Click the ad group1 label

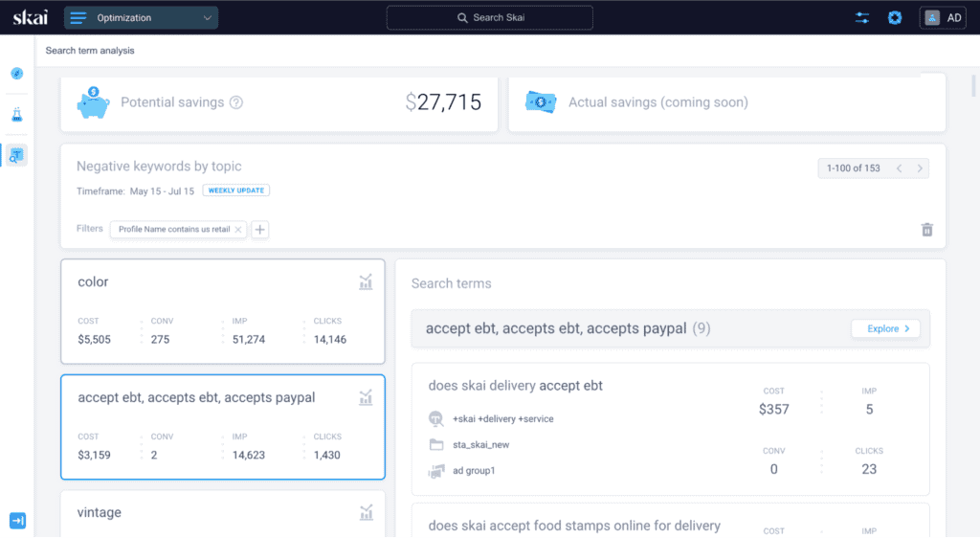pyautogui.click(x=474, y=471)
